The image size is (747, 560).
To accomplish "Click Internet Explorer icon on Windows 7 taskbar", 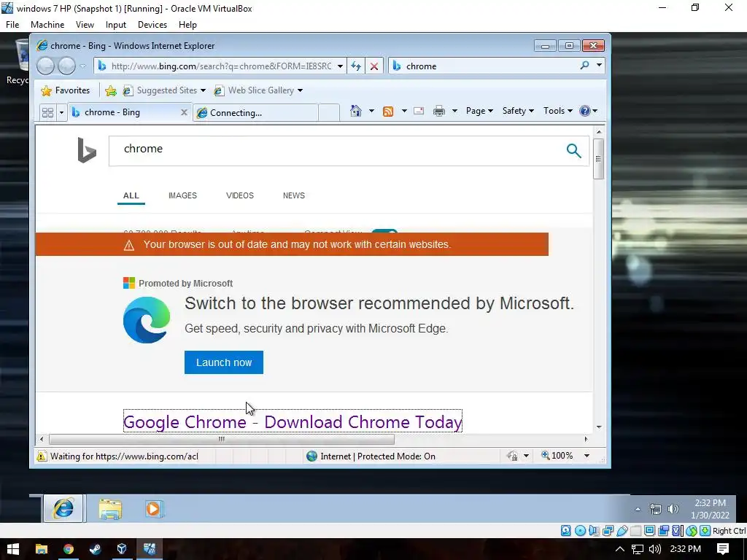I will [63, 508].
